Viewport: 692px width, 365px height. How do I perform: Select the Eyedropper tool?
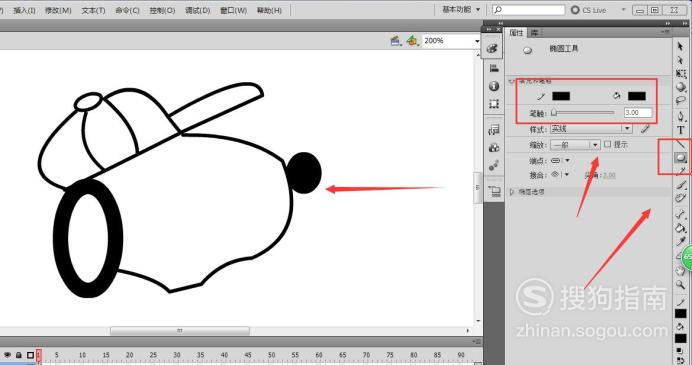681,242
